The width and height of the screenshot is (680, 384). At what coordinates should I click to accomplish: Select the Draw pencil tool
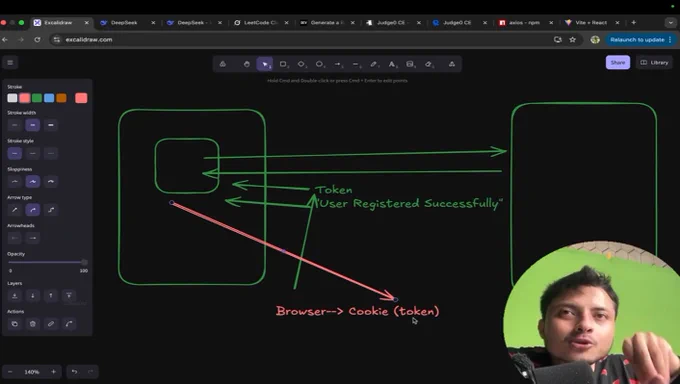374,64
